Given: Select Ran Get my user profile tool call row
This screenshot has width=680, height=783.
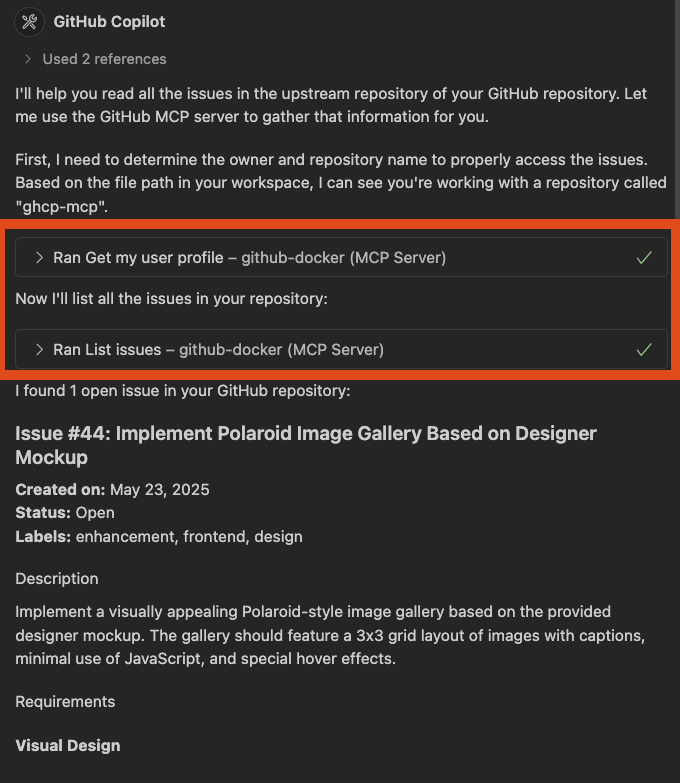Looking at the screenshot, I should [x=341, y=257].
